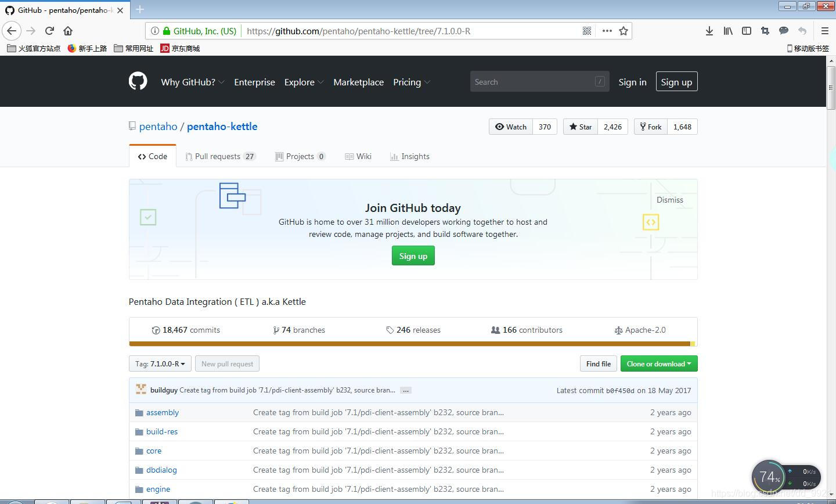Switch to the Code tab
Screen dimensions: 836x504
(x=153, y=156)
